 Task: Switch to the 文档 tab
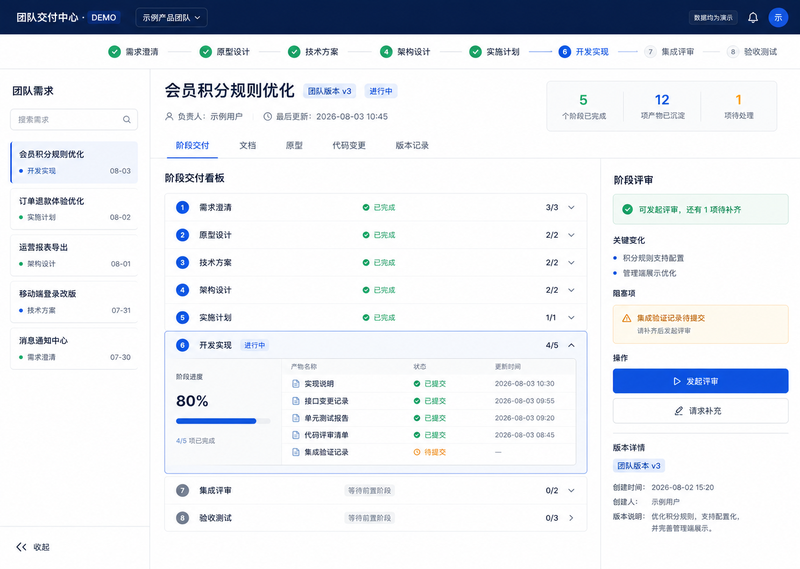coord(247,145)
